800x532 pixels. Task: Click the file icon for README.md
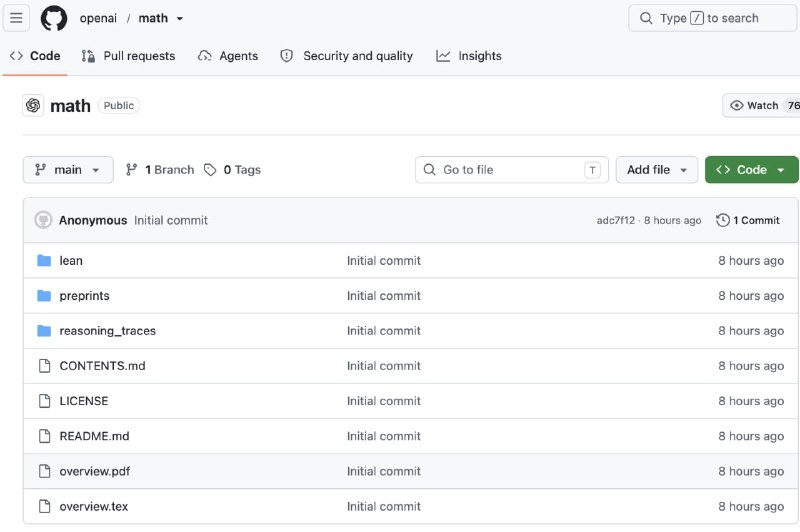(x=45, y=436)
